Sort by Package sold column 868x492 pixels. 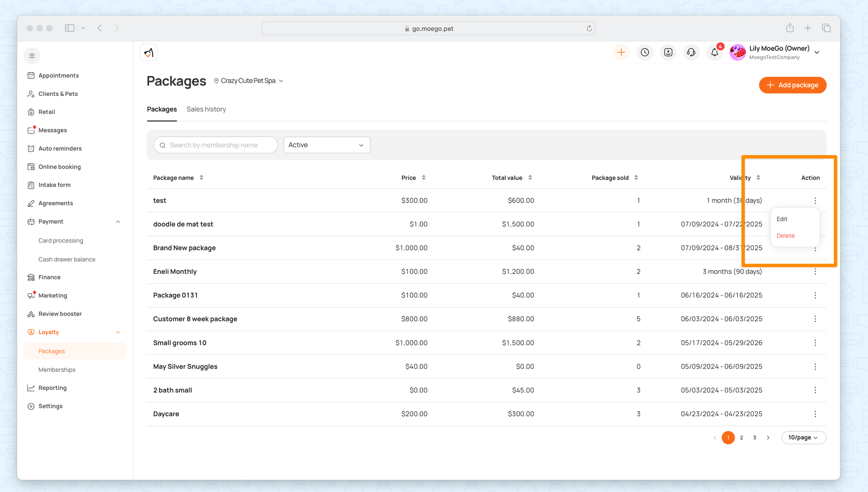coord(636,177)
